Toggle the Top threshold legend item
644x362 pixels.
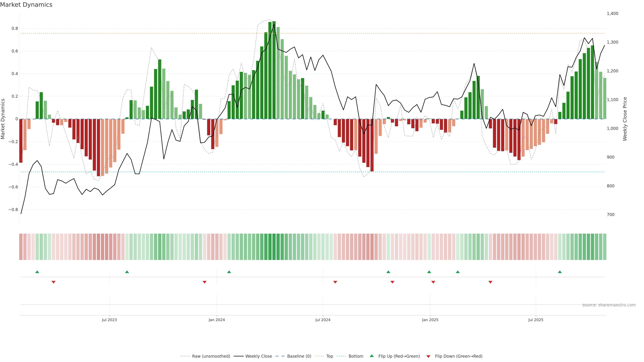(330, 356)
